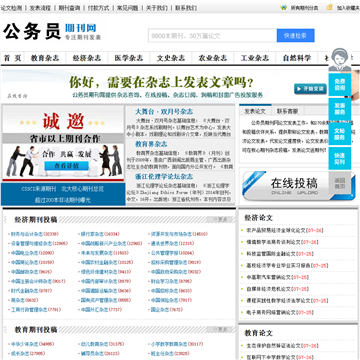This screenshot has width=360, height=360.
Task: Open 免费咨询 in the floating sidebar
Action: (339, 85)
